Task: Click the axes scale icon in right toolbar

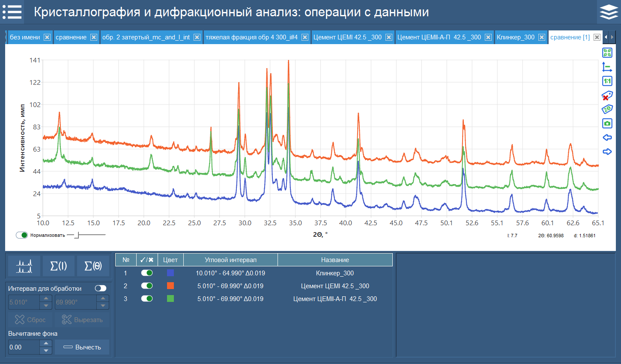Action: coord(607,66)
